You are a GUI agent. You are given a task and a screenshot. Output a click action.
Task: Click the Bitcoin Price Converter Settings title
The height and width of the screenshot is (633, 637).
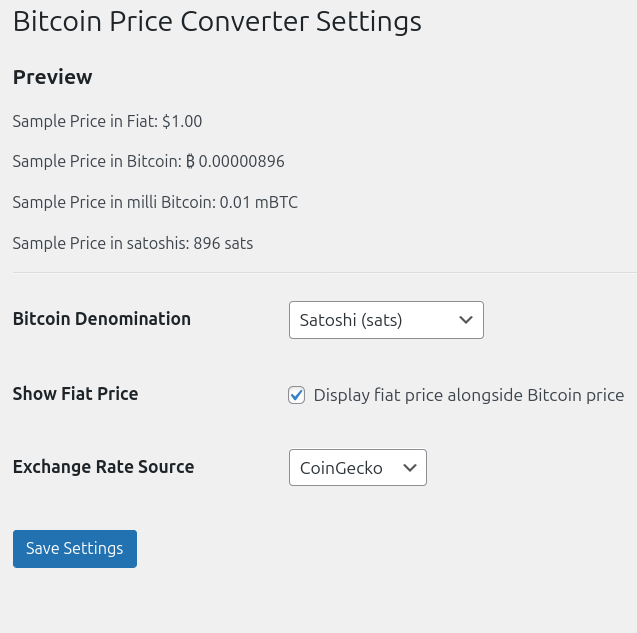[x=217, y=21]
